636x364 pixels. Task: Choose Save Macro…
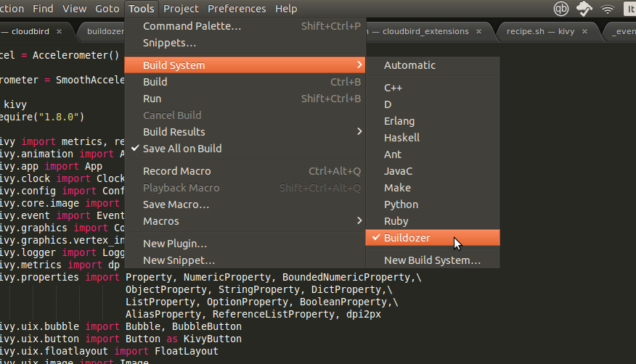tap(245, 204)
